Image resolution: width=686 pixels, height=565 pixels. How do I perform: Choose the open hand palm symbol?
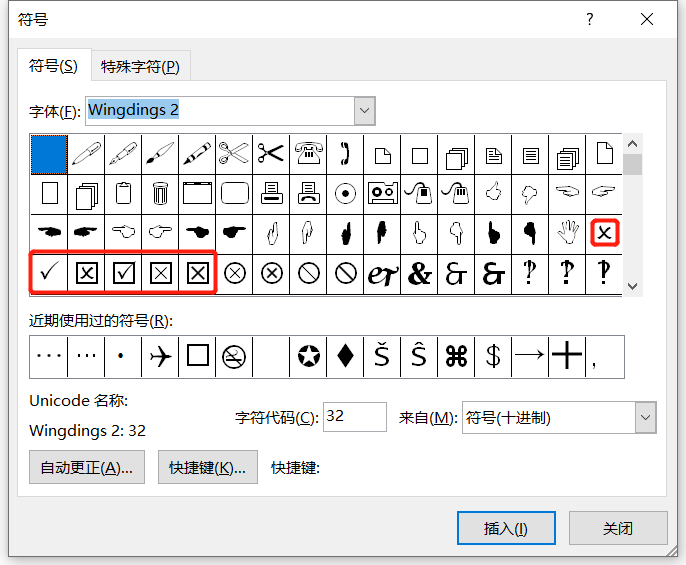pos(567,233)
